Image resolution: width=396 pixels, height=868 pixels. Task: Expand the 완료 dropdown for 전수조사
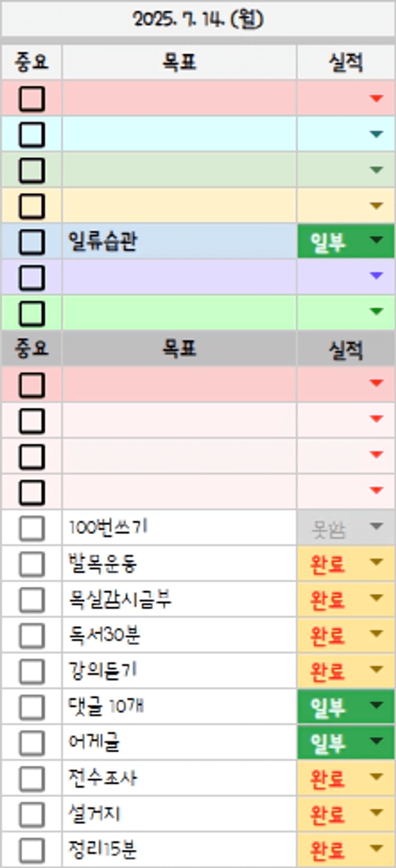[x=377, y=777]
